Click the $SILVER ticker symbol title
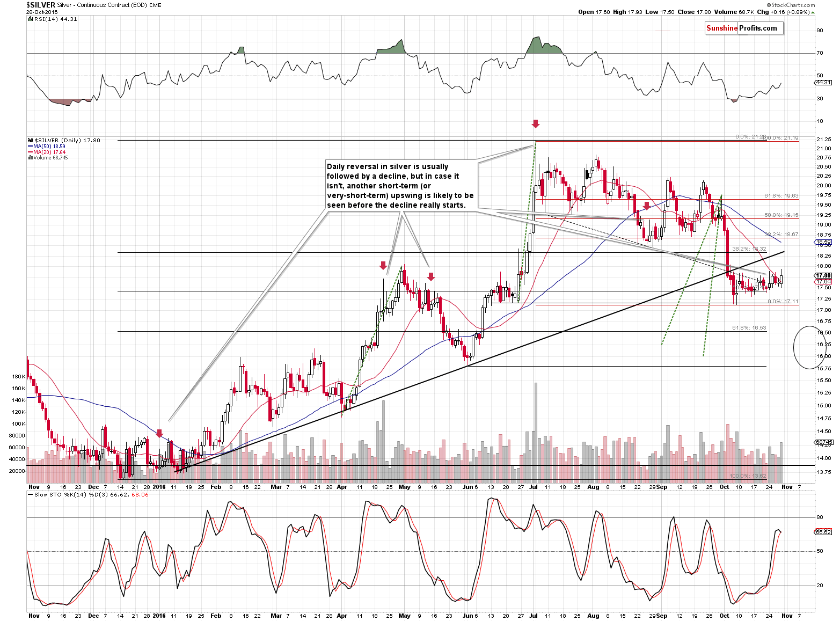The height and width of the screenshot is (621, 840). [x=41, y=4]
